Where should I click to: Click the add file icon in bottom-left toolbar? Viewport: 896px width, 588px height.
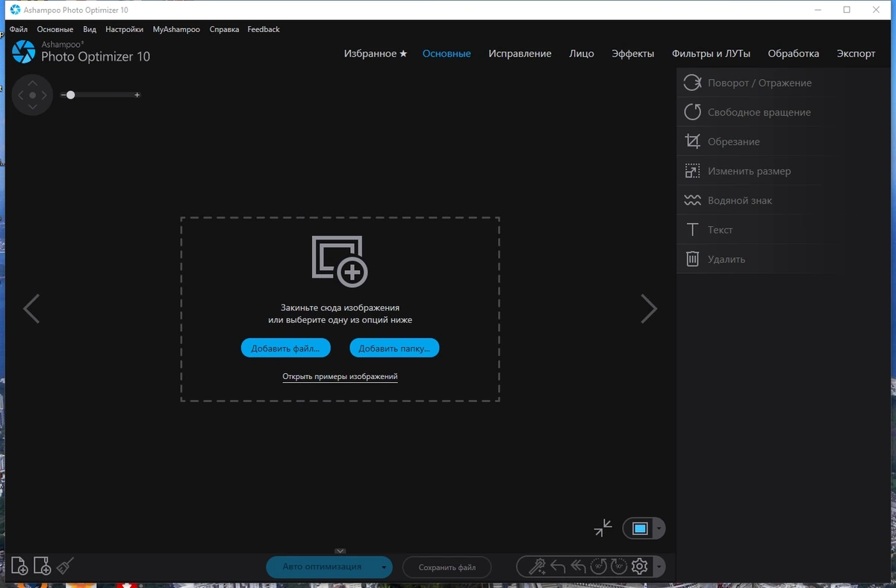[x=19, y=566]
